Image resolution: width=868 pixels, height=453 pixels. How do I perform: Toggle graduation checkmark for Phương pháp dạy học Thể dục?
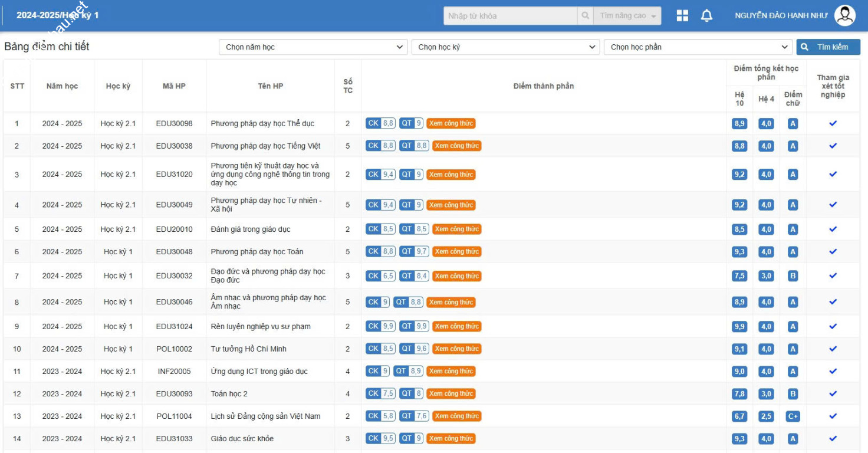pos(833,123)
